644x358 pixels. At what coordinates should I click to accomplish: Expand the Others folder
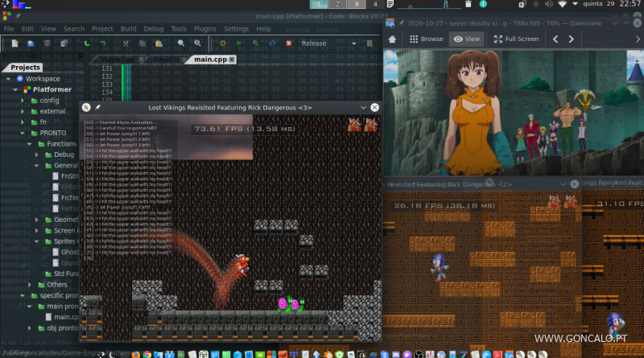coord(30,285)
